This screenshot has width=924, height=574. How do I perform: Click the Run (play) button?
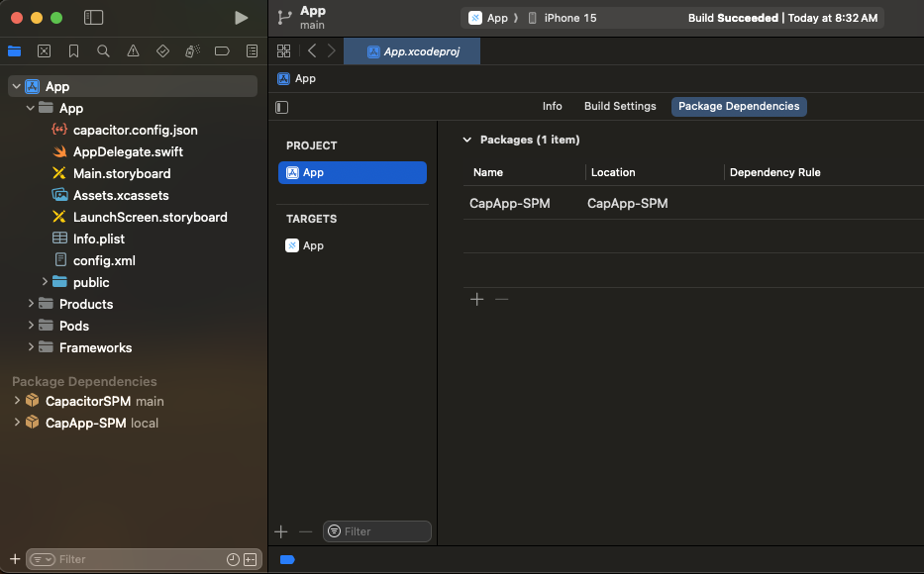click(x=241, y=18)
